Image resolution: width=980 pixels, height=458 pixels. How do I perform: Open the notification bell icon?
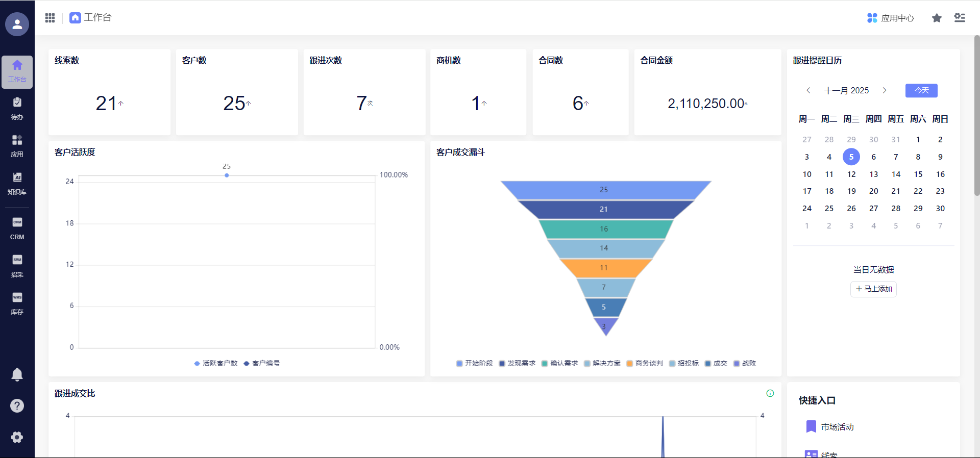(17, 375)
